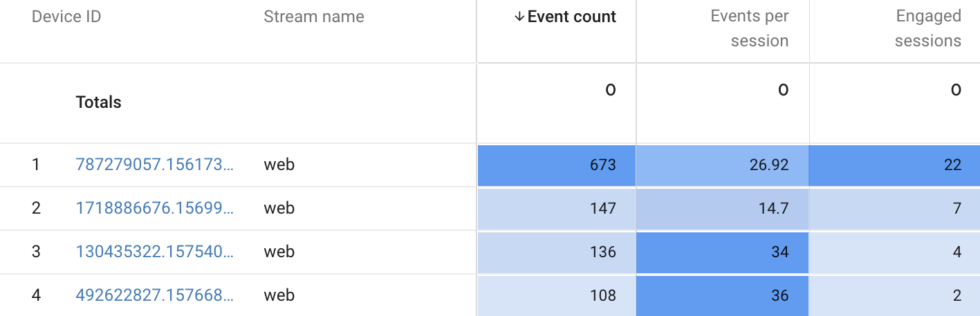Screen dimensions: 980x316
Task: Select engaged sessions cell showing 22
Action: coord(894,165)
